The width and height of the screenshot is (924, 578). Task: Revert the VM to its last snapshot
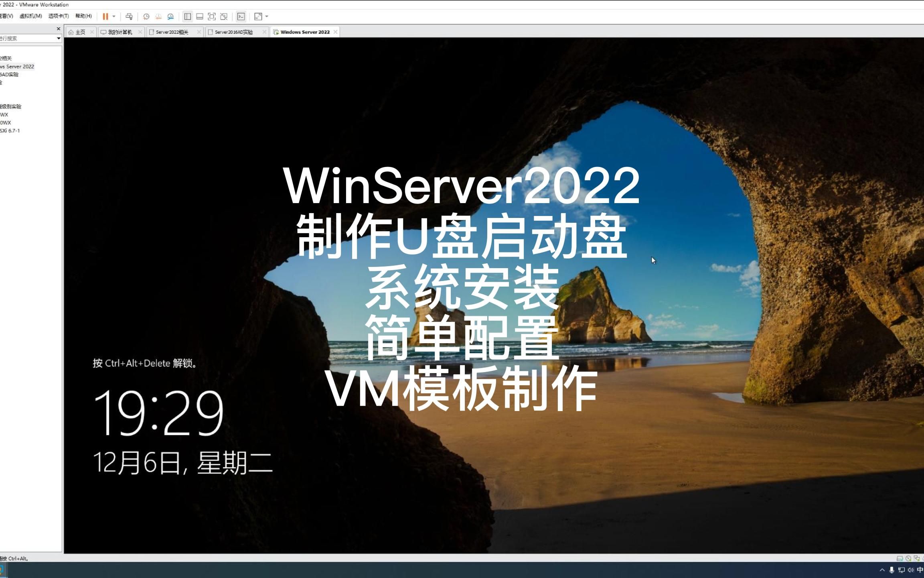pos(158,16)
